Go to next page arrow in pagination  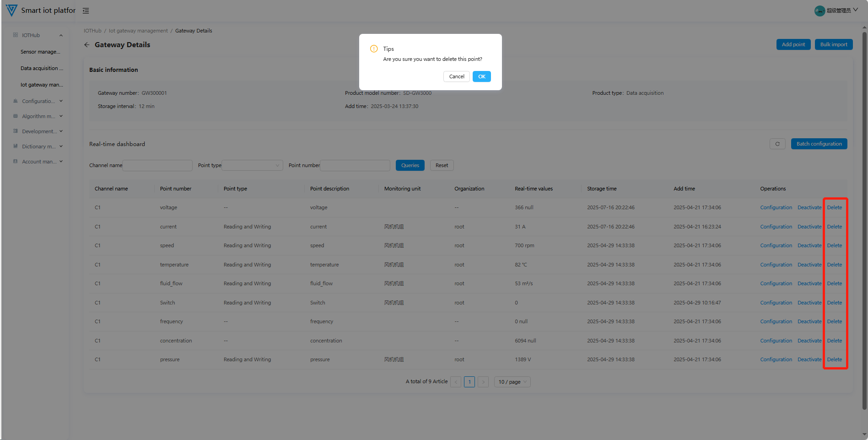coord(483,382)
